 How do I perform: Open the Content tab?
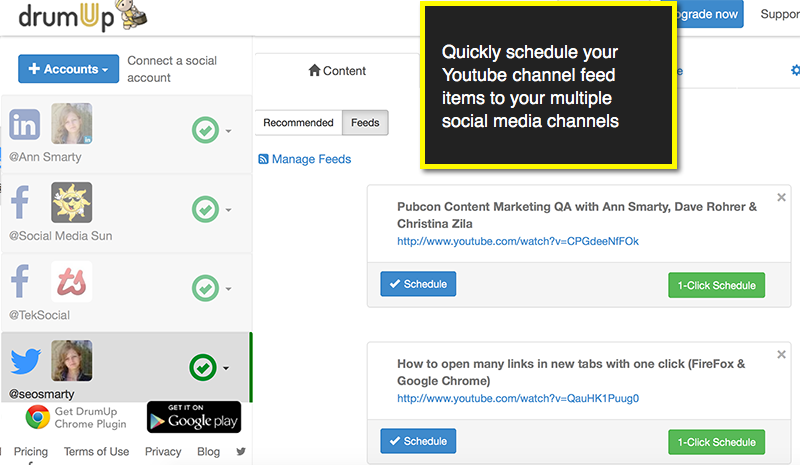pos(337,71)
